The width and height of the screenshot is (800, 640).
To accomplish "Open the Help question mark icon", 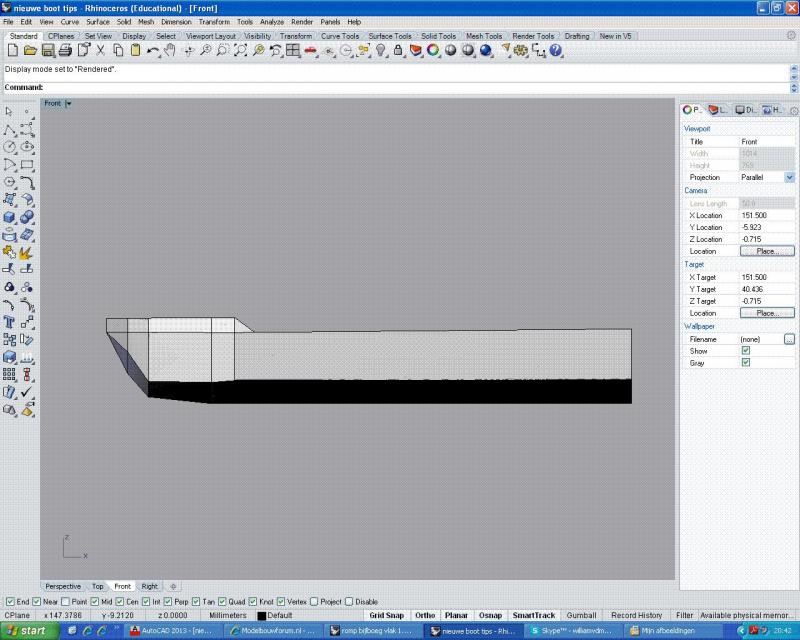I will coord(556,50).
